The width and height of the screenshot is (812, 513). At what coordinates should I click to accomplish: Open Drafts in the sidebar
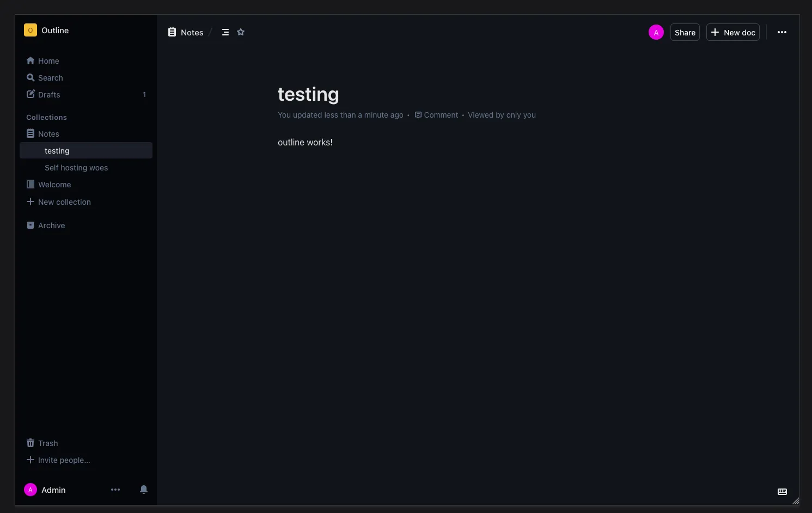point(86,95)
